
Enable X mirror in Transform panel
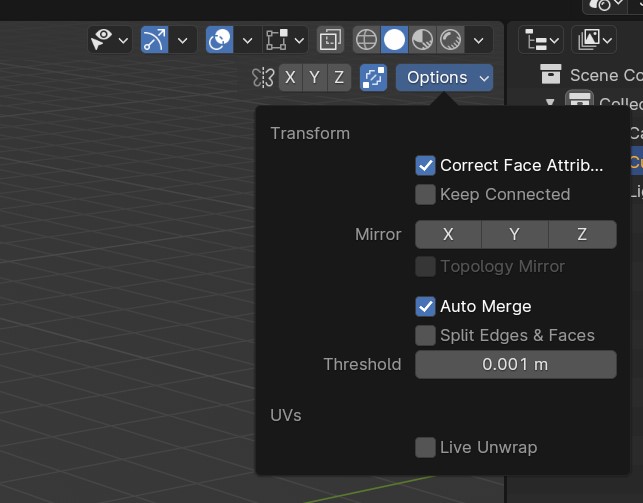click(448, 234)
